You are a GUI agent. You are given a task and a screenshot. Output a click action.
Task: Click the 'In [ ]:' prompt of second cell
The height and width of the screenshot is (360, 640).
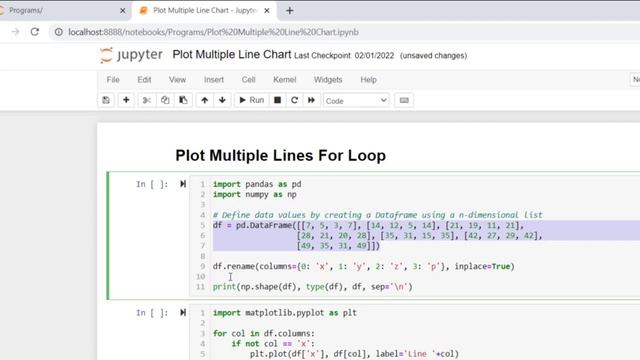click(152, 313)
